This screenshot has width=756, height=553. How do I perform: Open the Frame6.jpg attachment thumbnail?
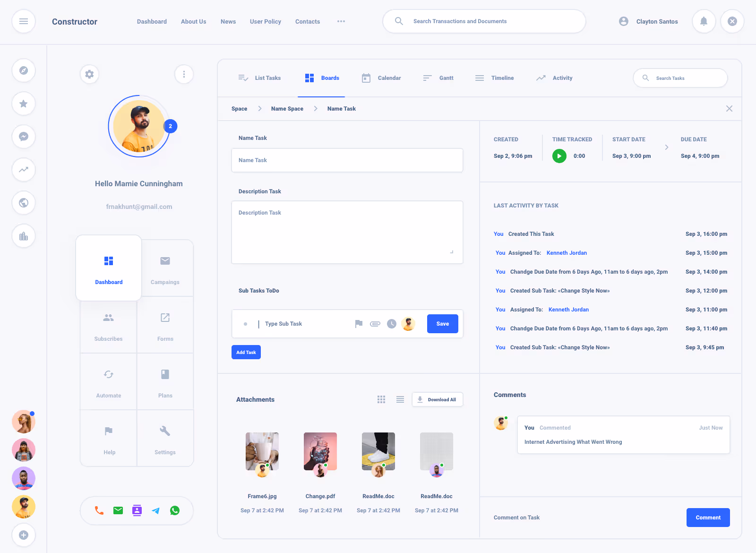[262, 451]
